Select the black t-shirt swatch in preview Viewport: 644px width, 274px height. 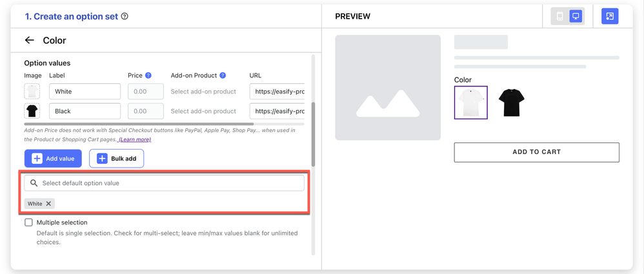511,103
